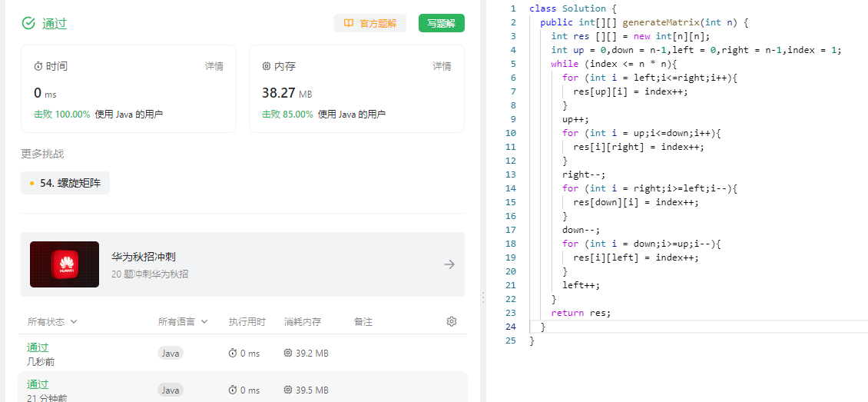The width and height of the screenshot is (868, 402).
Task: Open the 通过 submission from 几秒前
Action: point(38,347)
